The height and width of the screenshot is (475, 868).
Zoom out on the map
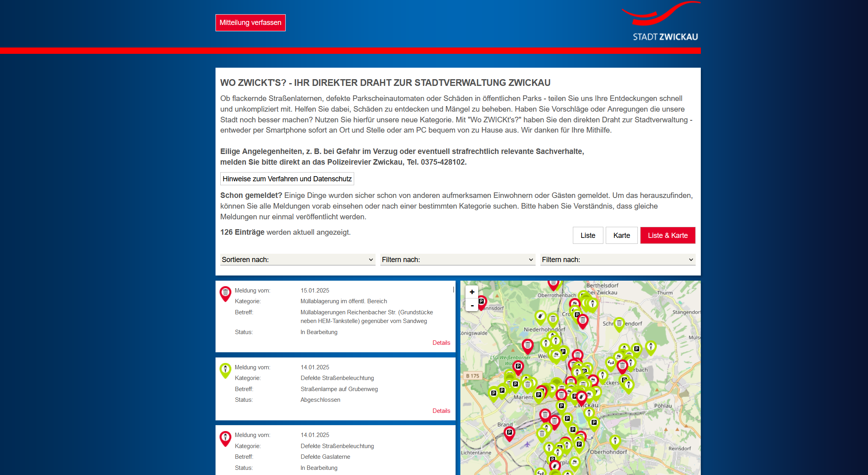472,305
